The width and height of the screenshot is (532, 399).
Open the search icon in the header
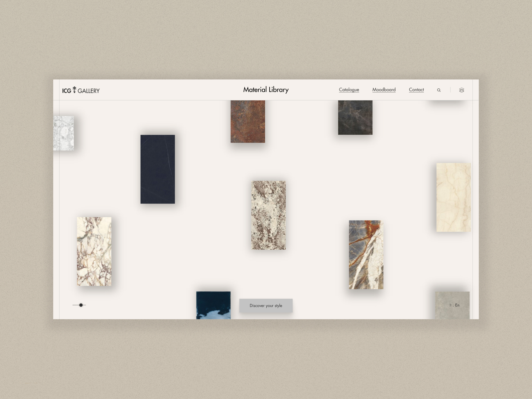point(439,90)
